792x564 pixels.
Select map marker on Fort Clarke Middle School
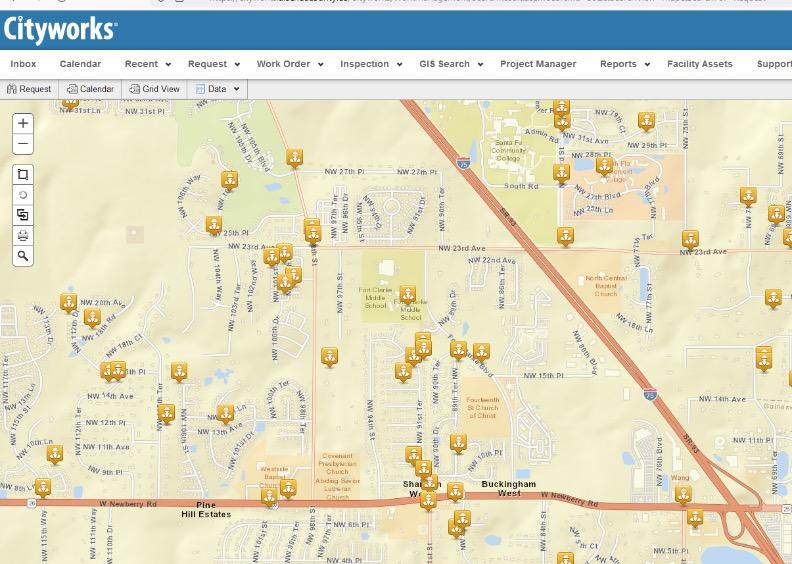point(408,295)
